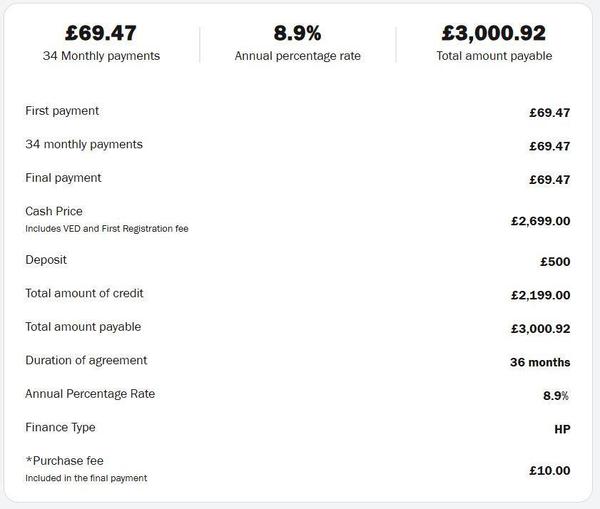This screenshot has width=600, height=509.
Task: Click the £3,000.92 total amount payable headline
Action: [494, 33]
